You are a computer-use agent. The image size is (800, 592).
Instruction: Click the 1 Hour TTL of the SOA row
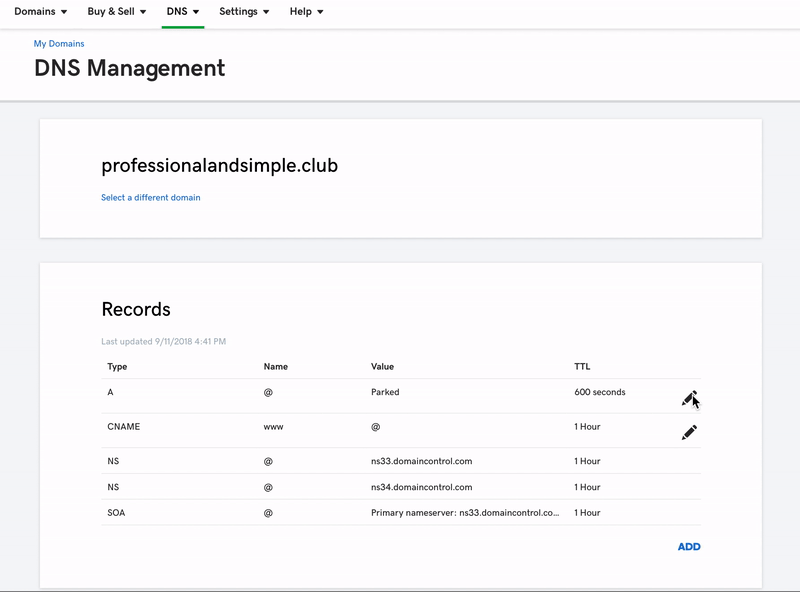tap(587, 512)
